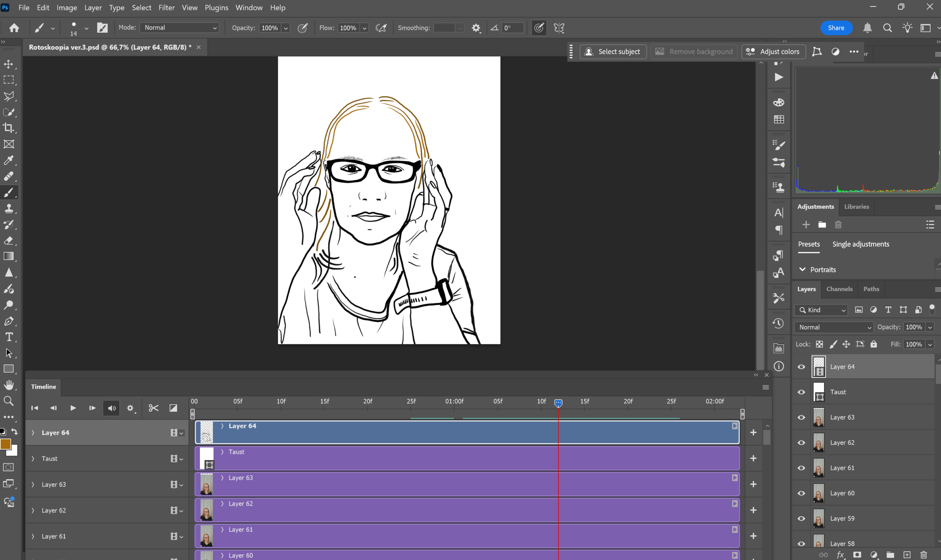This screenshot has width=941, height=560.
Task: Select the Crop tool
Action: pos(9,128)
